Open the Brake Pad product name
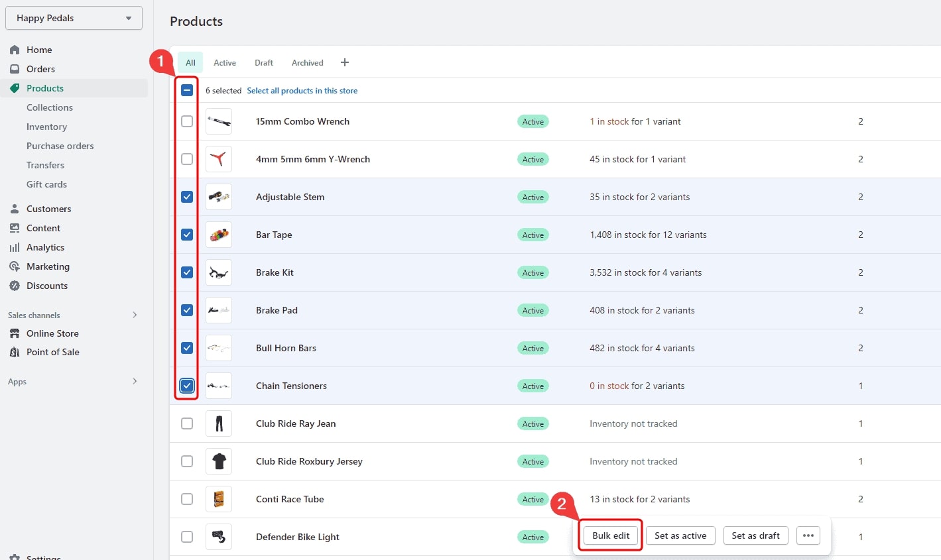 tap(277, 310)
